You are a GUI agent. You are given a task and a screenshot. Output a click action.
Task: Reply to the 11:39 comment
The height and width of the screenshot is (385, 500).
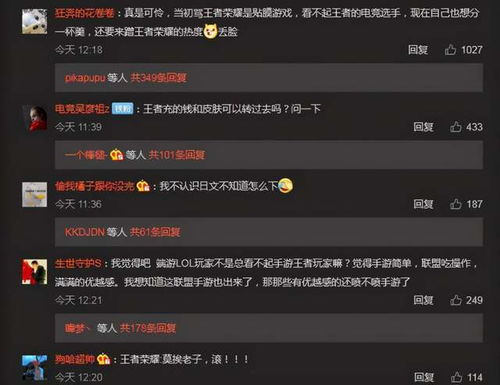tap(423, 127)
